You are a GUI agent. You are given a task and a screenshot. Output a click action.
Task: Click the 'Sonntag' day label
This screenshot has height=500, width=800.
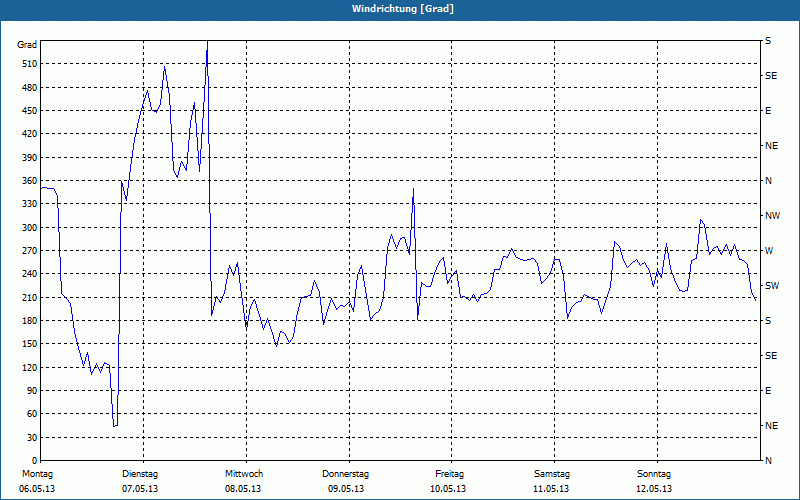pyautogui.click(x=654, y=474)
